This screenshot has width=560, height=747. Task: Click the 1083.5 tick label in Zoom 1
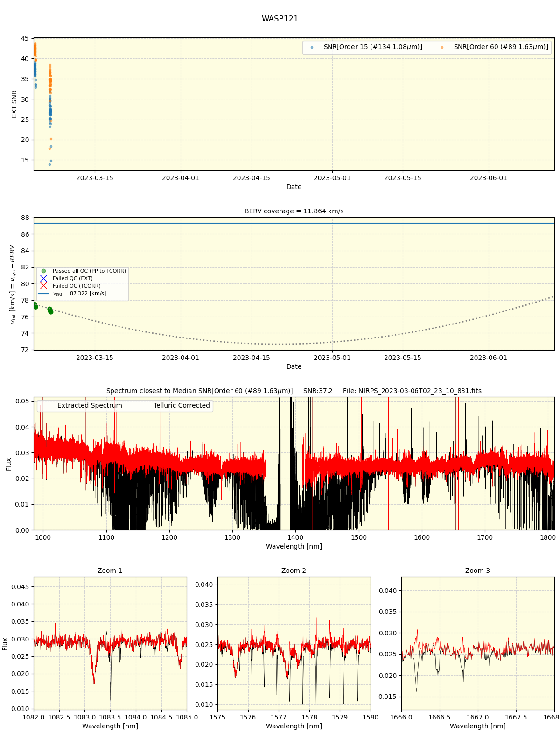pos(110,717)
